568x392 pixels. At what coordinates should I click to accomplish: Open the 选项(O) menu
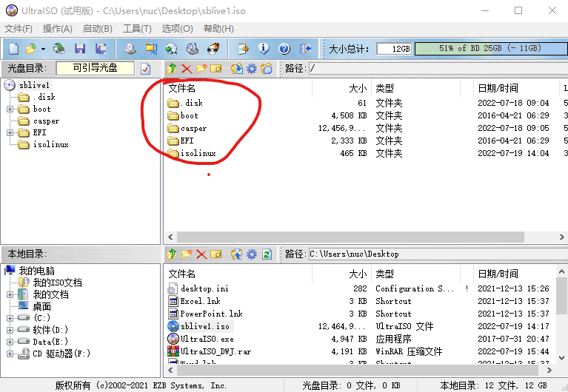[x=177, y=29]
